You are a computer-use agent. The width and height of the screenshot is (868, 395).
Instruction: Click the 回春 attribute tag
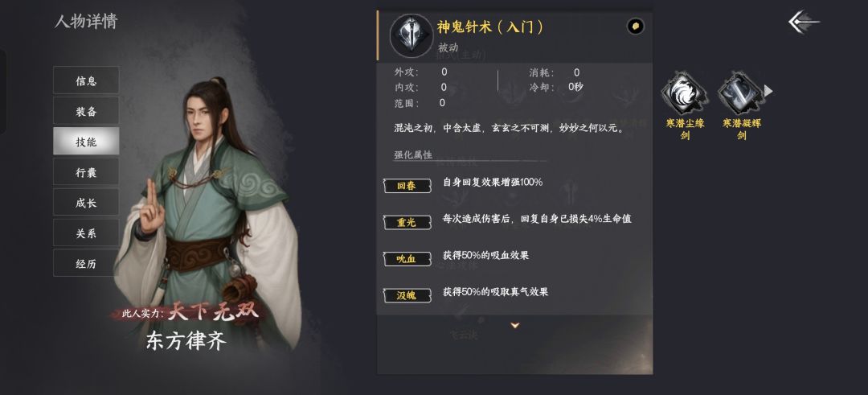[x=407, y=186]
